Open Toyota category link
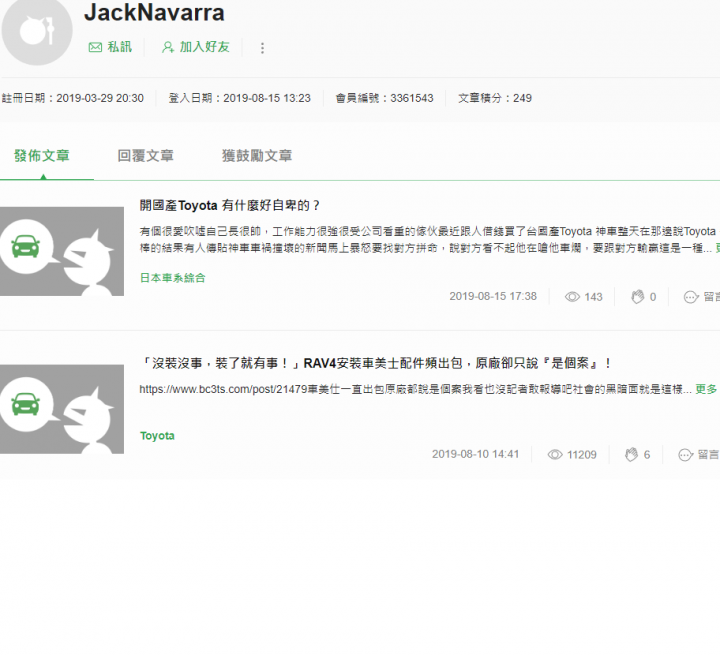 click(157, 436)
